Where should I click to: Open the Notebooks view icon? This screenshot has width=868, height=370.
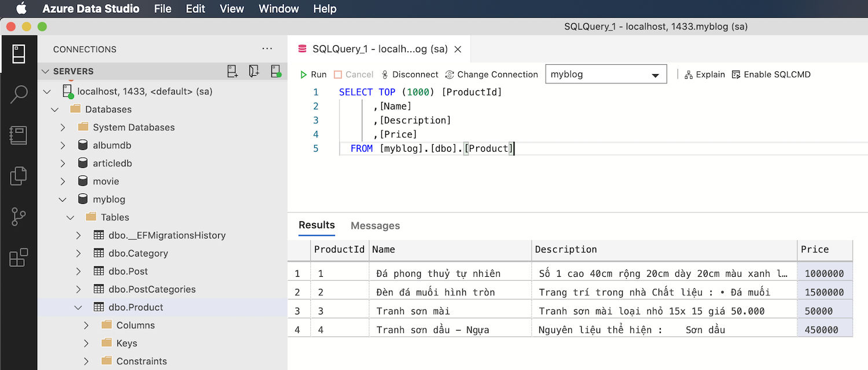(x=19, y=135)
